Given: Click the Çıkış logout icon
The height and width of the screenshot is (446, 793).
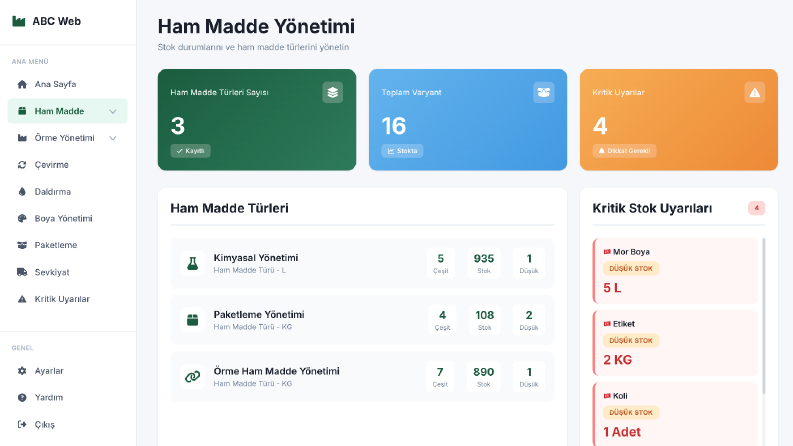Looking at the screenshot, I should 22,424.
